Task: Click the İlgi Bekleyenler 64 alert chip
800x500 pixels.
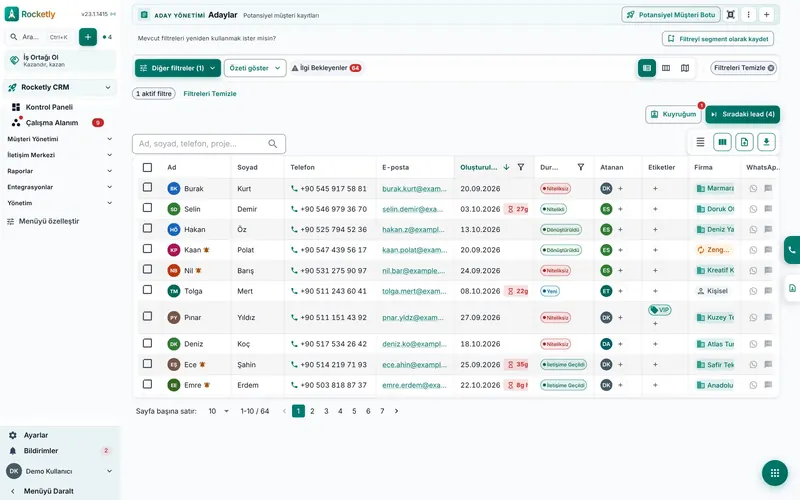Action: click(x=326, y=68)
